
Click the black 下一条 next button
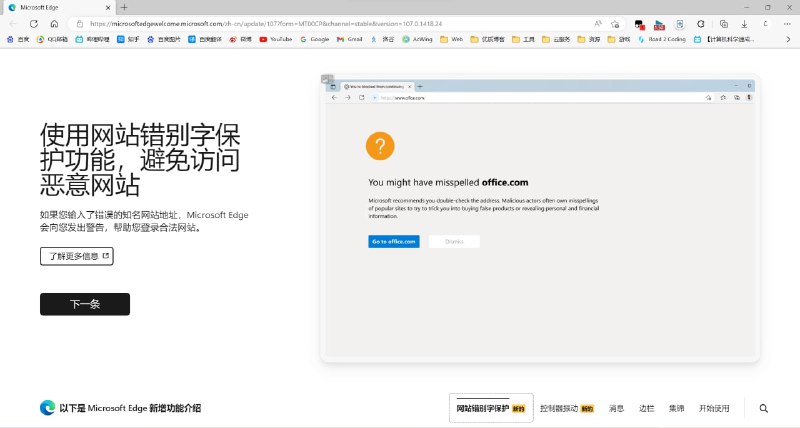(x=85, y=304)
